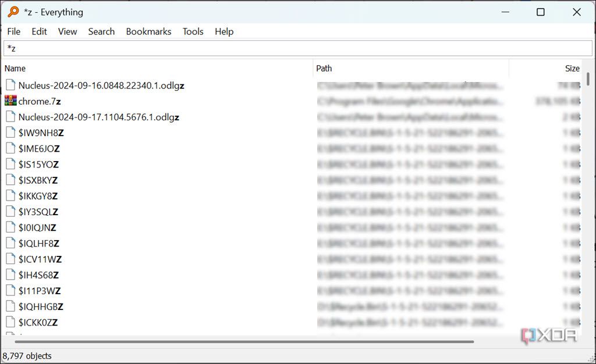Click the vertical scrollbar thumb

click(x=588, y=79)
